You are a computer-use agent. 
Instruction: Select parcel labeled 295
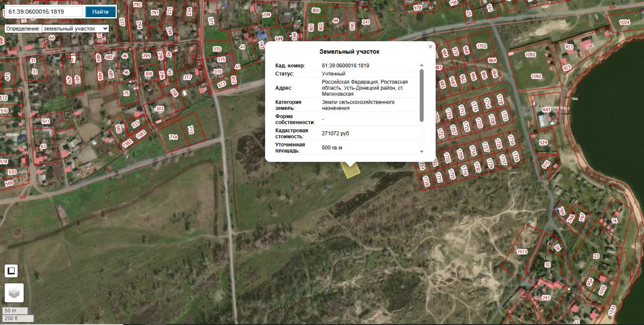[x=146, y=56]
